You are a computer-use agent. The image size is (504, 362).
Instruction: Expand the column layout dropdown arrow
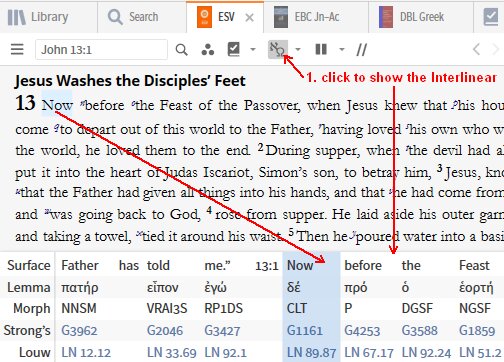click(x=342, y=50)
